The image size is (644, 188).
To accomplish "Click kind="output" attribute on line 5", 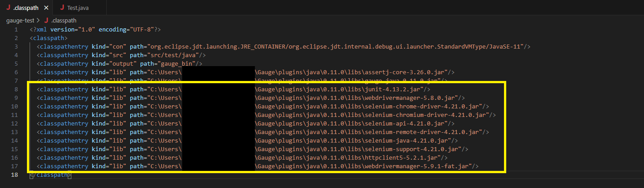I will (x=114, y=64).
